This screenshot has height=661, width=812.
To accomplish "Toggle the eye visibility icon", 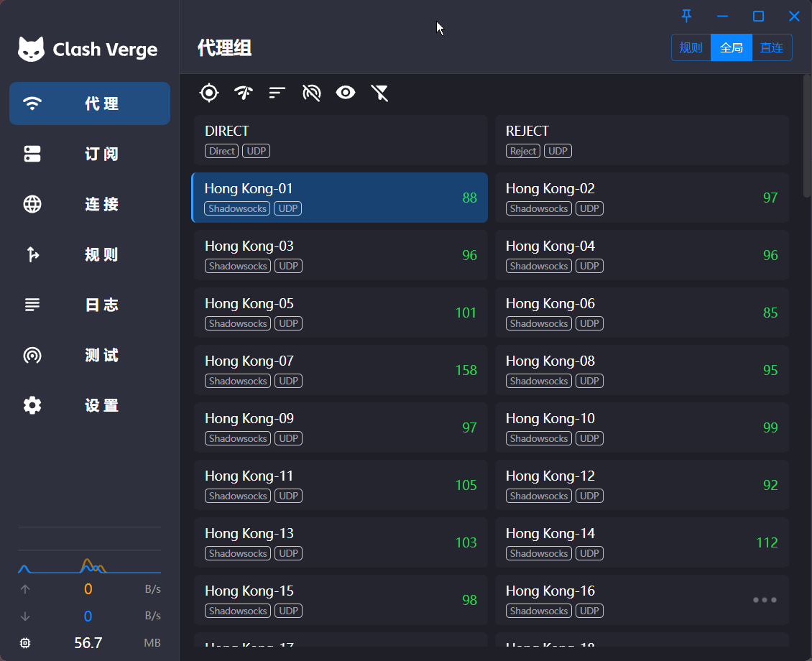I will 346,93.
